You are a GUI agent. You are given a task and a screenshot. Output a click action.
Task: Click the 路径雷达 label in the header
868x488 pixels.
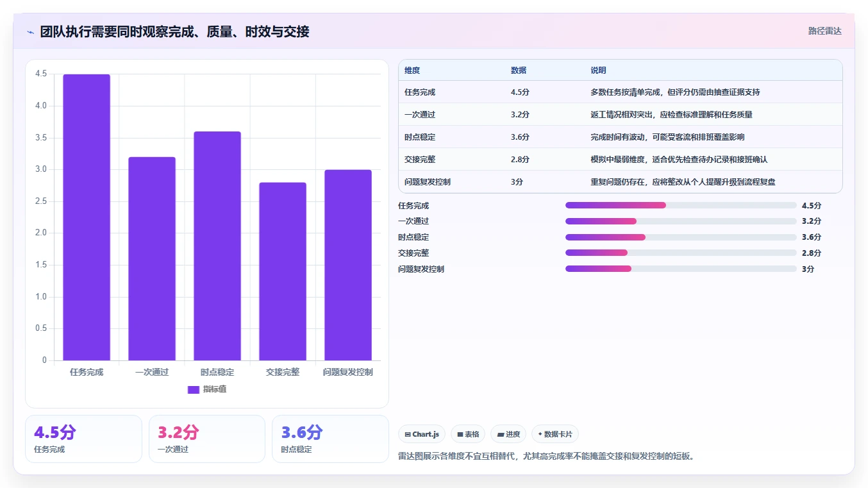coord(824,31)
